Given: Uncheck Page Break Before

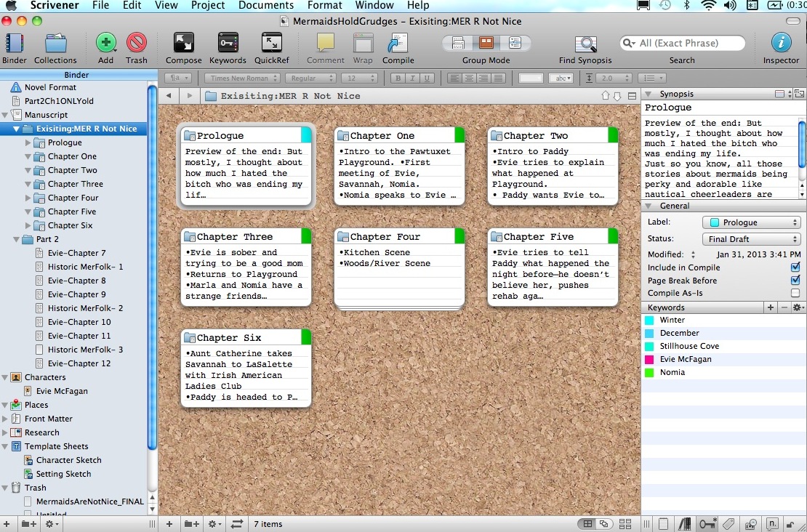Looking at the screenshot, I should pyautogui.click(x=795, y=280).
